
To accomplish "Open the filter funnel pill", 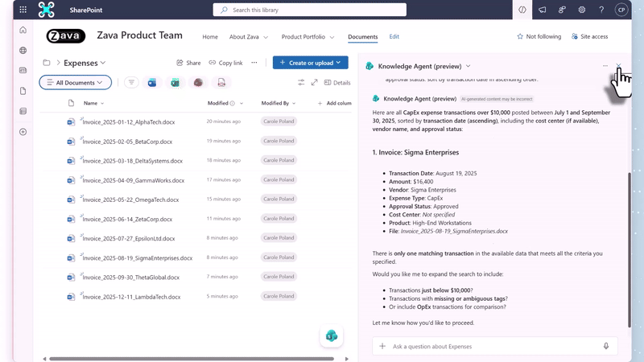I will point(131,83).
